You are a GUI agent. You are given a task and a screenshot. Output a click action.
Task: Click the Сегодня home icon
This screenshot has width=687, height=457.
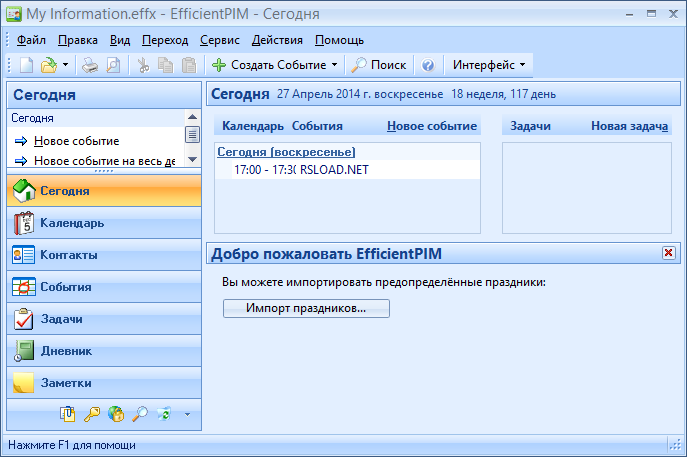point(24,191)
